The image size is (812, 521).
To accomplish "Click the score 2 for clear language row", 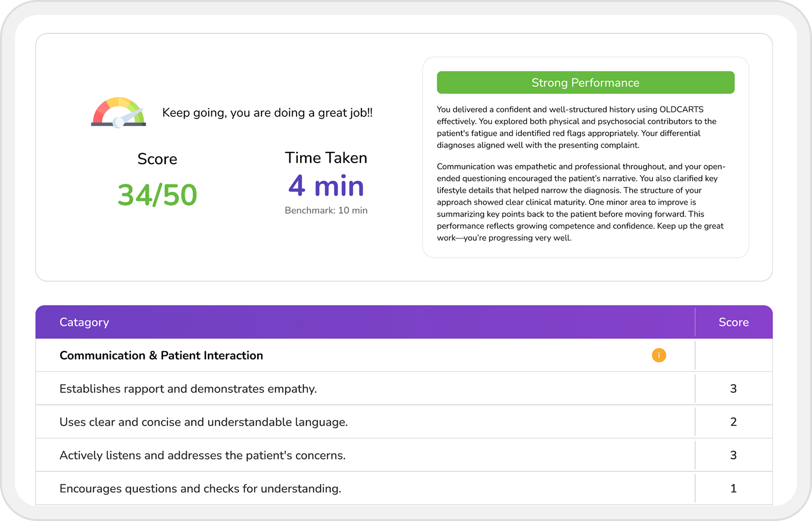I will point(734,422).
